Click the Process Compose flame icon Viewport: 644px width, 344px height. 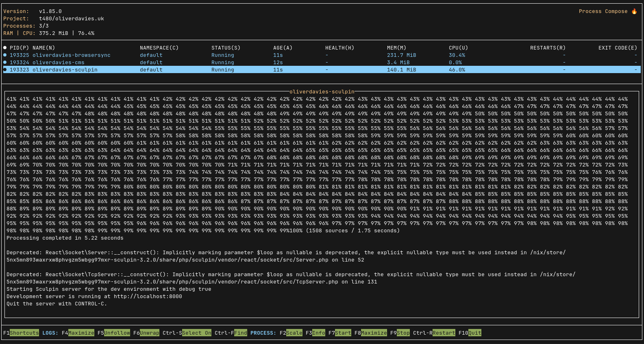click(634, 11)
